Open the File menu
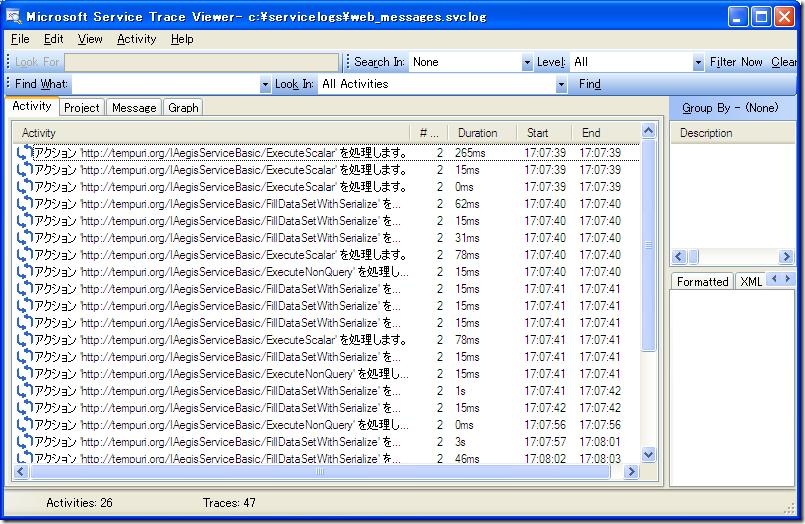 (20, 39)
